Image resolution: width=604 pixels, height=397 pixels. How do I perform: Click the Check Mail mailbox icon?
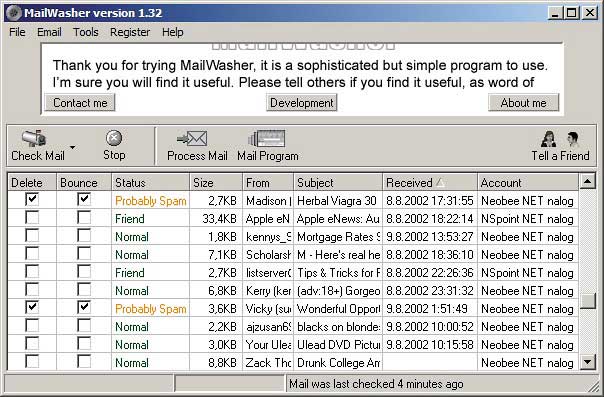34,139
